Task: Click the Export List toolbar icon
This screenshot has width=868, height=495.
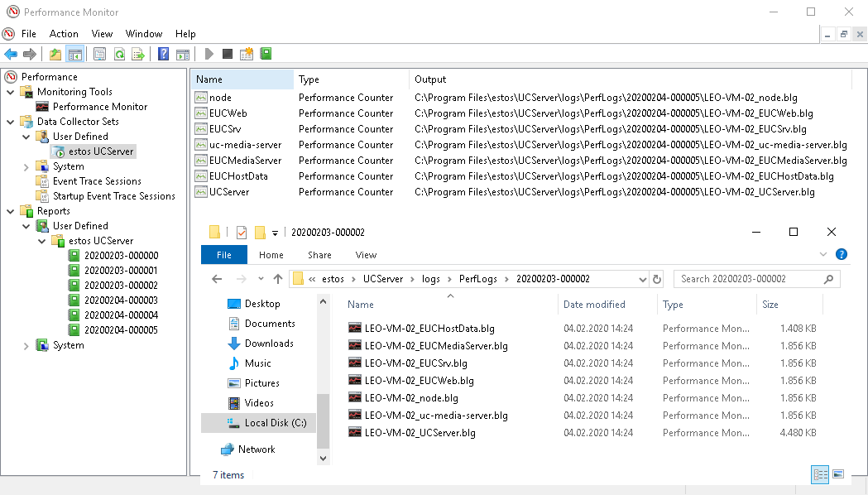Action: [138, 54]
